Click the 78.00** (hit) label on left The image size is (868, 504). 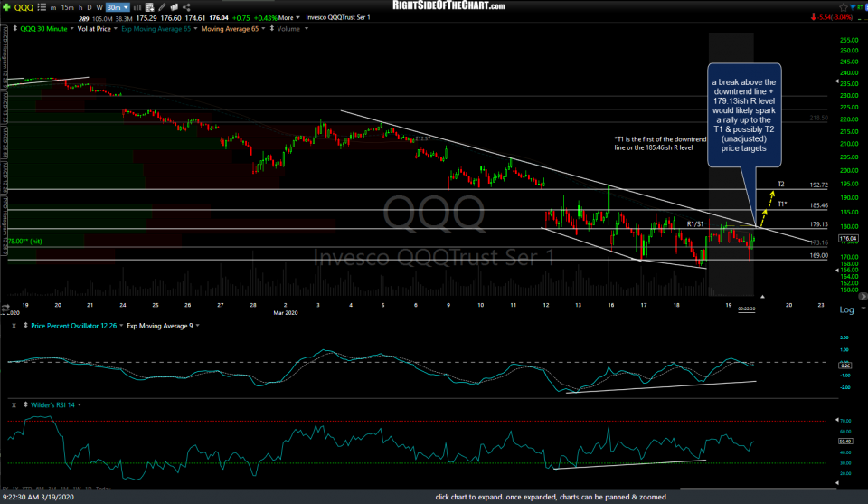24,242
